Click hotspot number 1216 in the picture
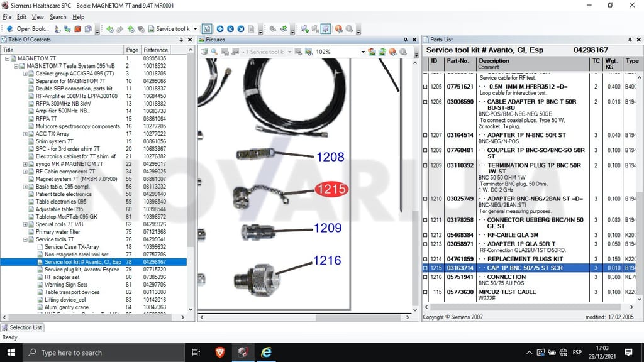The image size is (644, 362). point(327,260)
